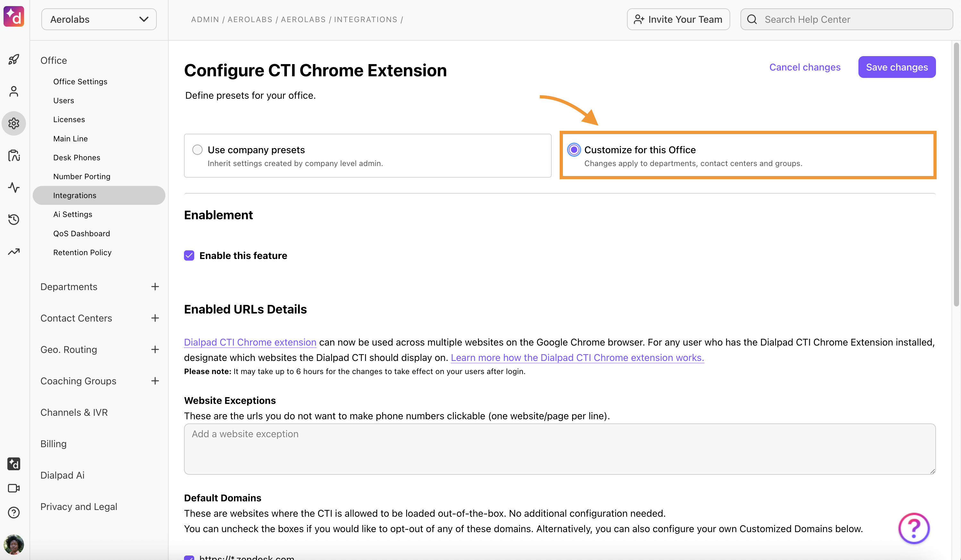Open Ai Settings page
This screenshot has width=961, height=560.
pos(73,214)
